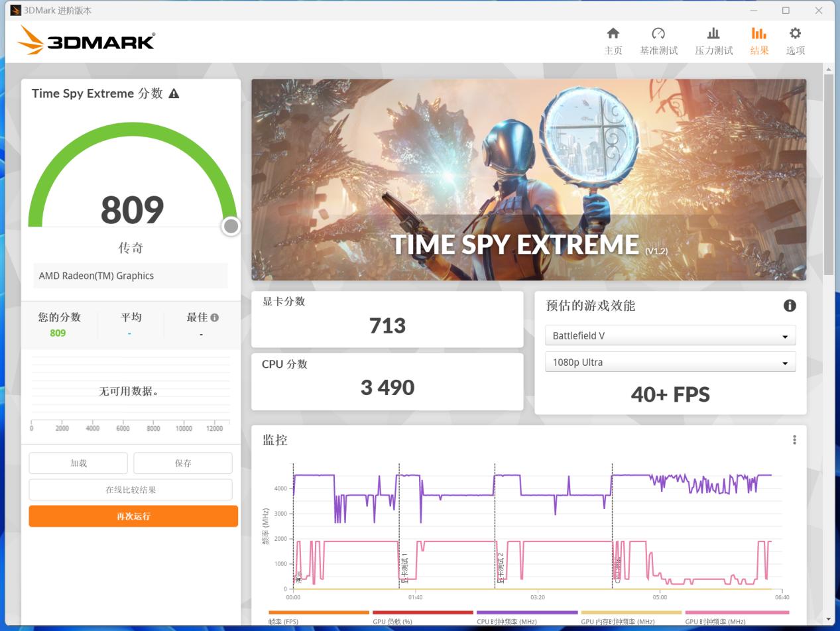Viewport: 840px width, 631px height.
Task: Click the 保存 save button
Action: [x=183, y=463]
